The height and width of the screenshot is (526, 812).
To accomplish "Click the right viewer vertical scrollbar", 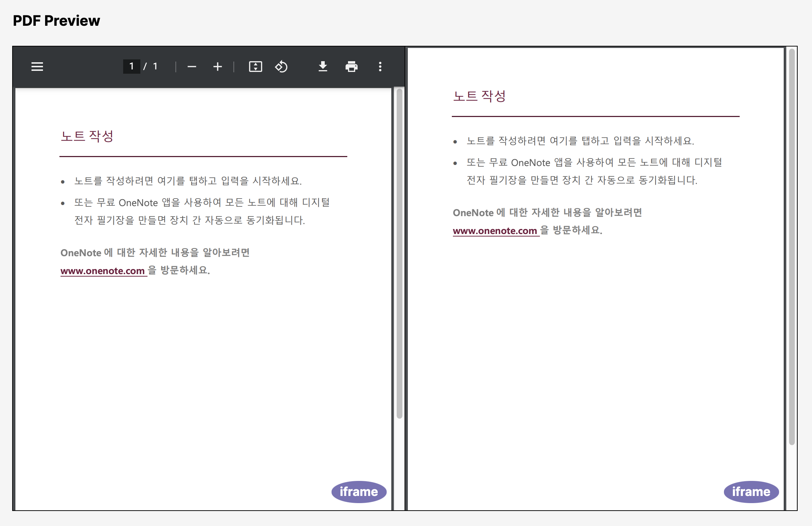I will [x=792, y=247].
